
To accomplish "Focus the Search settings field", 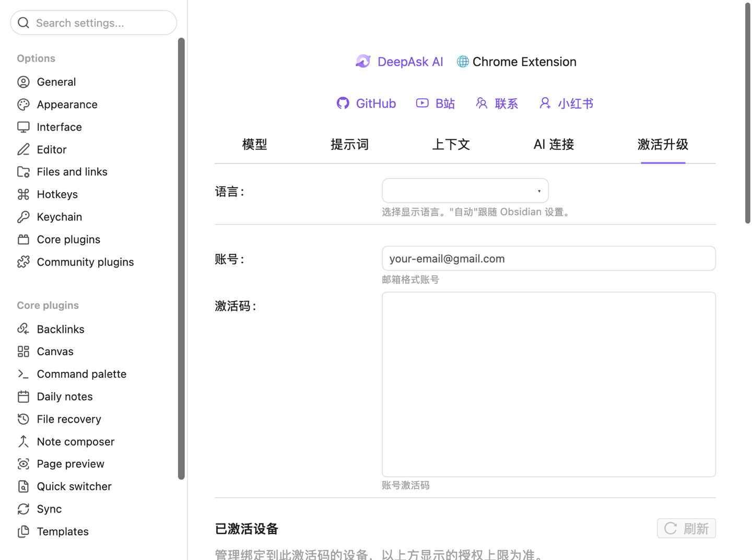I will click(93, 22).
